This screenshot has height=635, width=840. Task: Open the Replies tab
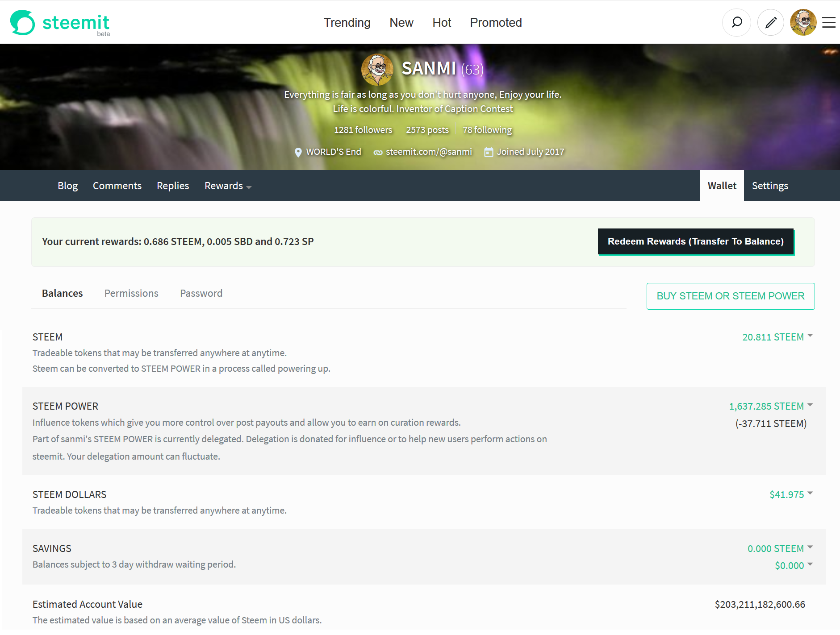click(x=173, y=186)
